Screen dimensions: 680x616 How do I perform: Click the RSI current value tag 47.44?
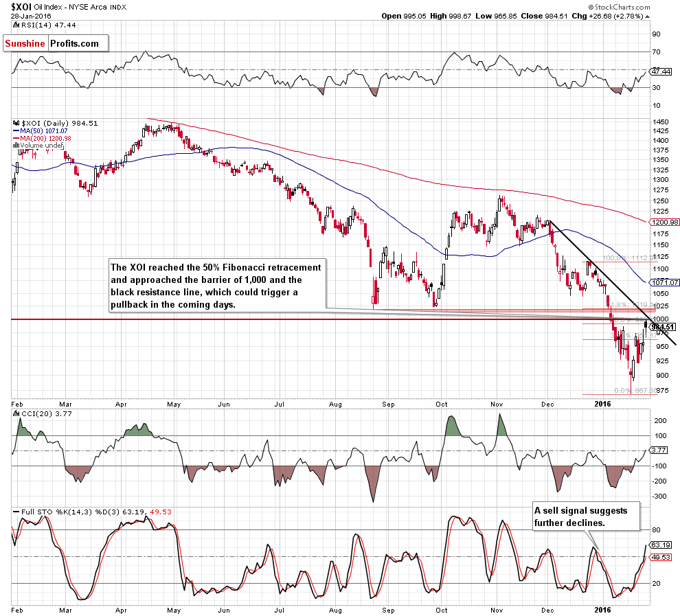point(661,71)
